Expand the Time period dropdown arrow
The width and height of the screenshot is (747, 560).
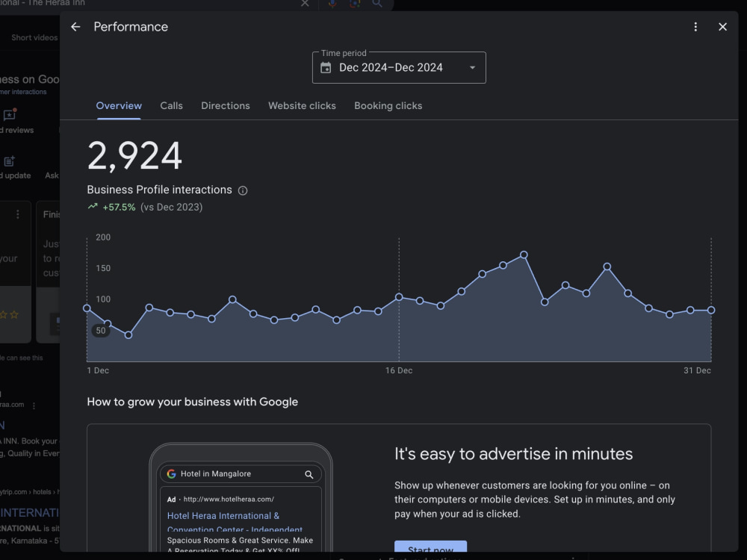click(x=473, y=68)
